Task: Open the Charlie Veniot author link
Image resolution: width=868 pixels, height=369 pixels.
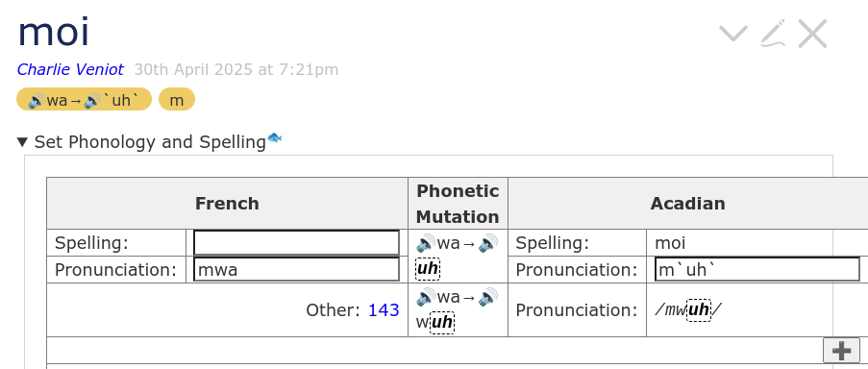Action: (x=70, y=69)
